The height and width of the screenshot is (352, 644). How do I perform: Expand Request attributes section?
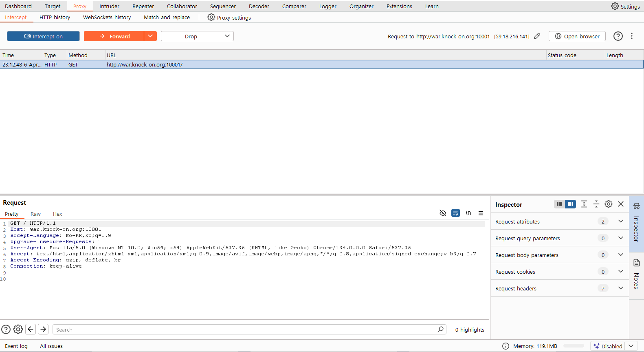(620, 221)
